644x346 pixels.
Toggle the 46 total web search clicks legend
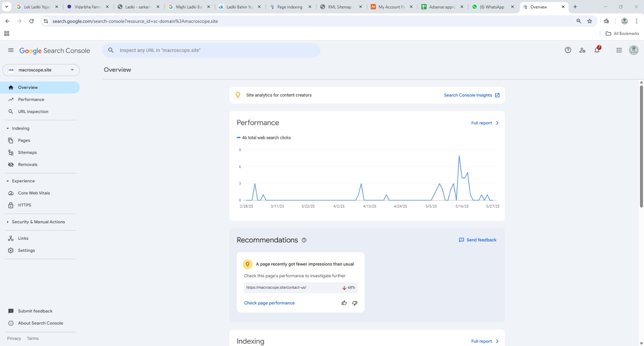point(264,138)
